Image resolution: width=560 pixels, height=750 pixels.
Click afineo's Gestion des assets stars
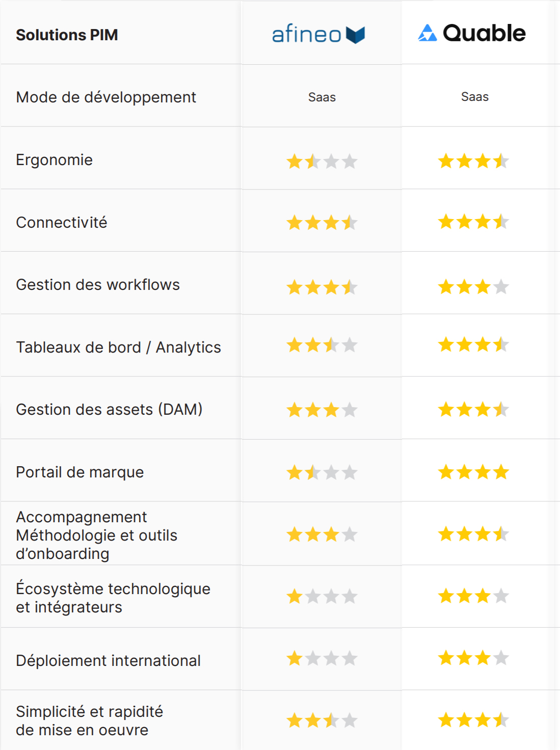[x=322, y=410]
